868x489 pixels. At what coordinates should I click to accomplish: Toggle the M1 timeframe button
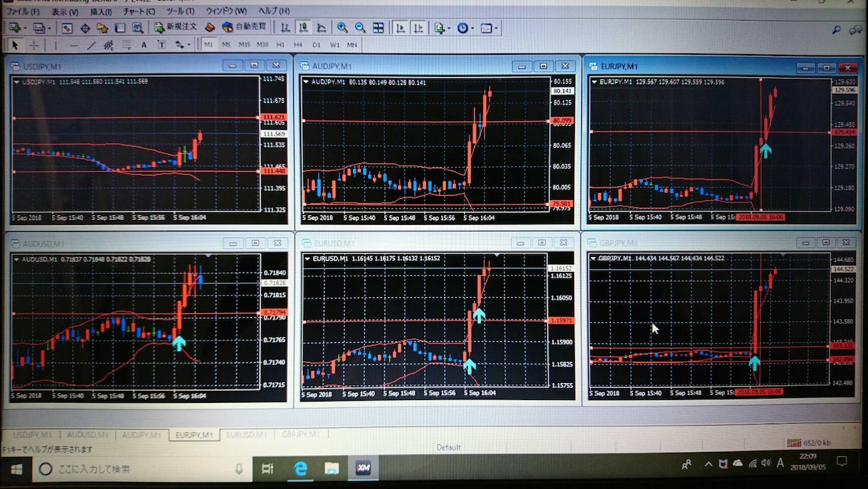[208, 45]
